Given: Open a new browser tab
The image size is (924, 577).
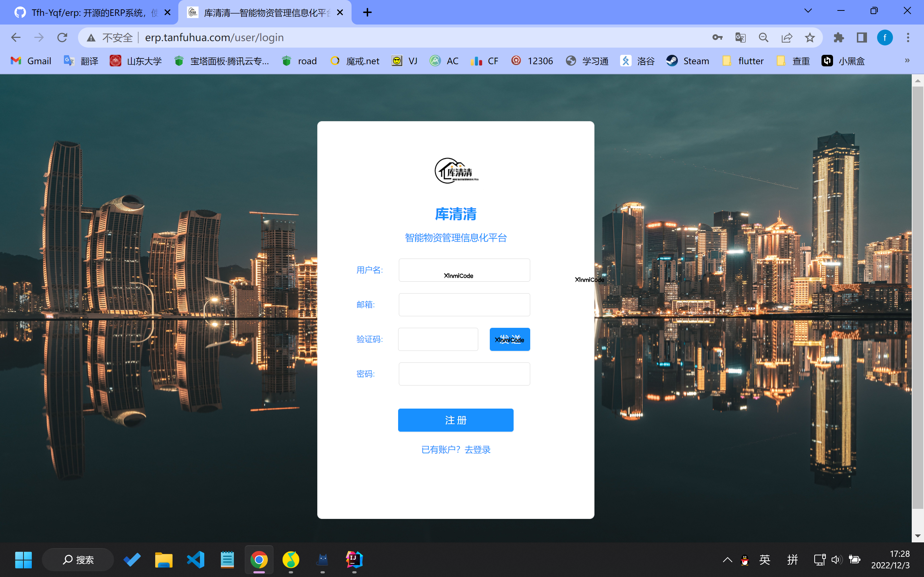Looking at the screenshot, I should tap(367, 12).
